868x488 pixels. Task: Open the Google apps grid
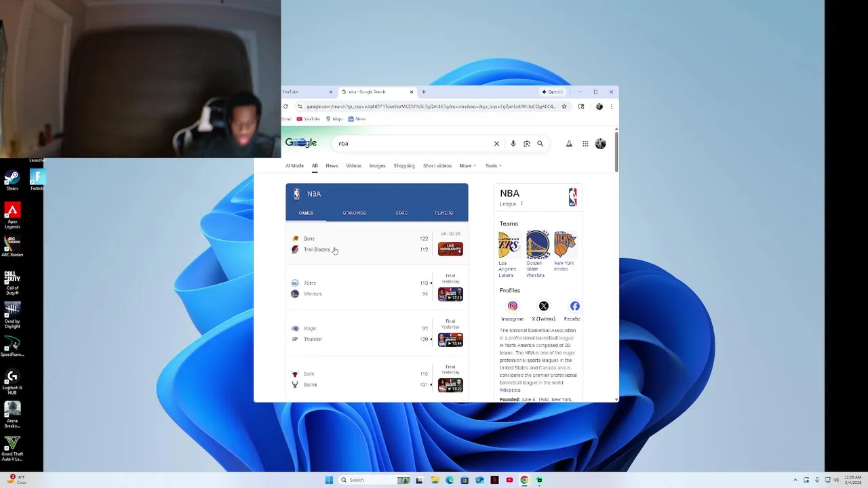(585, 144)
